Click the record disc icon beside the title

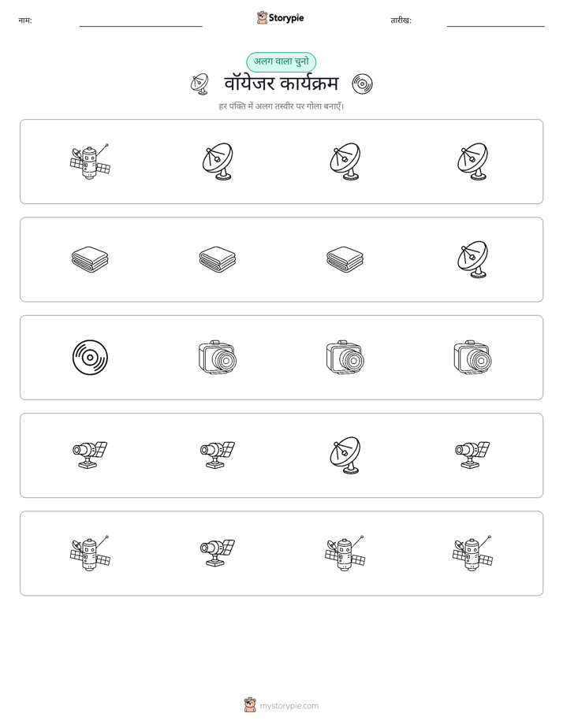click(x=362, y=84)
